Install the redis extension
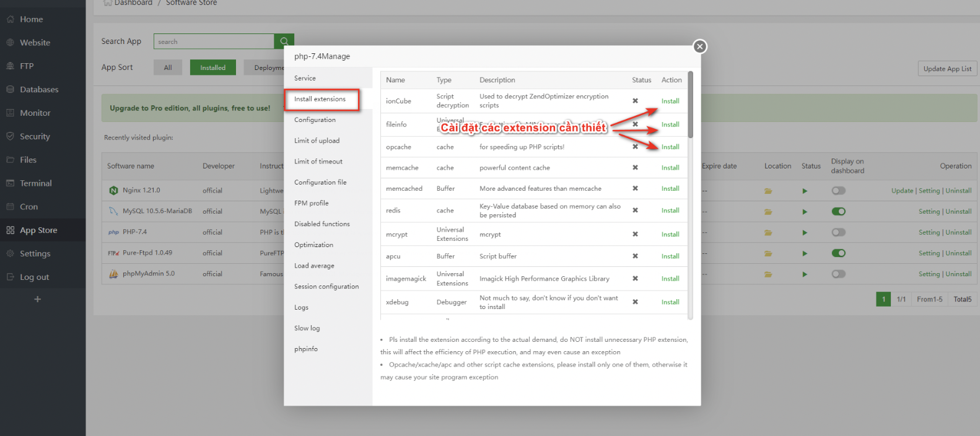The height and width of the screenshot is (436, 980). (x=670, y=211)
